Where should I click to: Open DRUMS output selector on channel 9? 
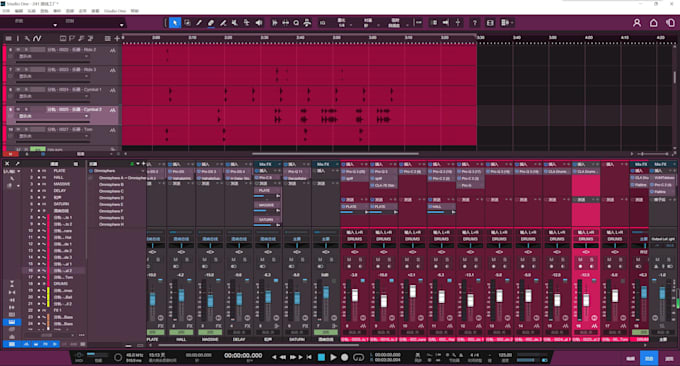point(383,239)
